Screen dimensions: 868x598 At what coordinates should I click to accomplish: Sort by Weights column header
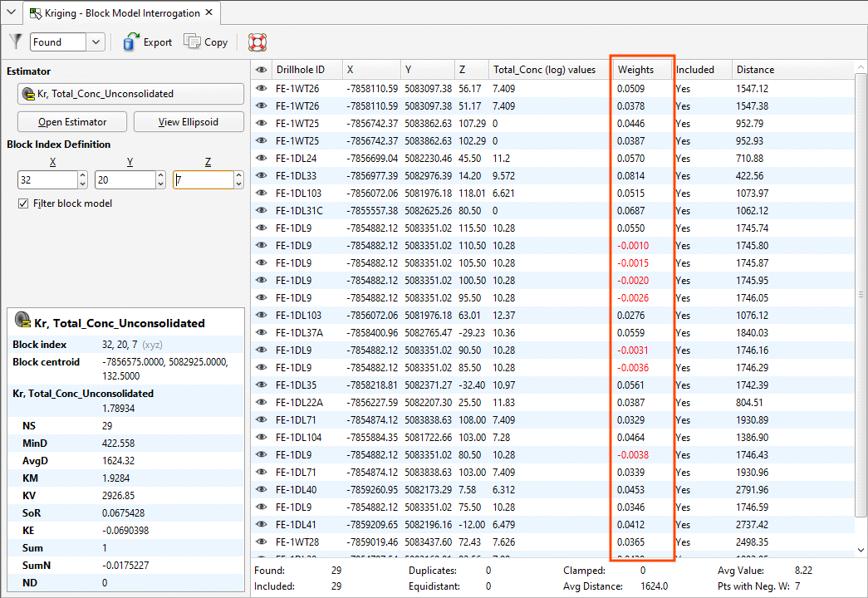click(641, 70)
